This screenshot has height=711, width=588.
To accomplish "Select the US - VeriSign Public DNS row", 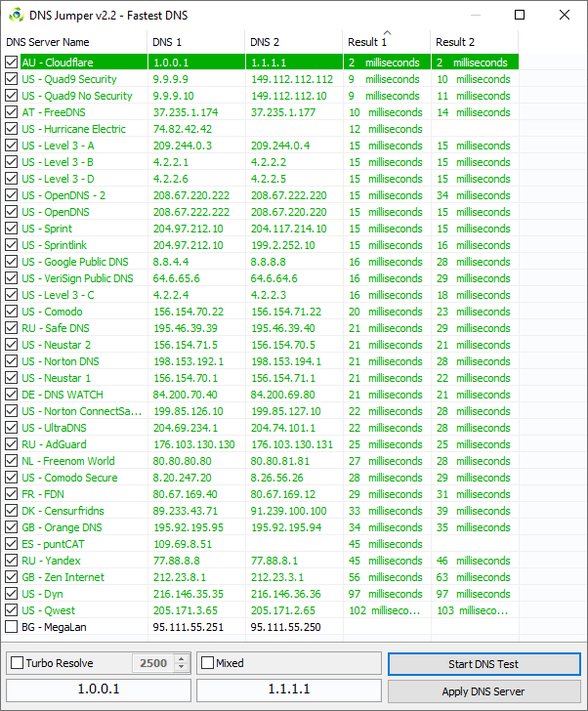I will (260, 278).
